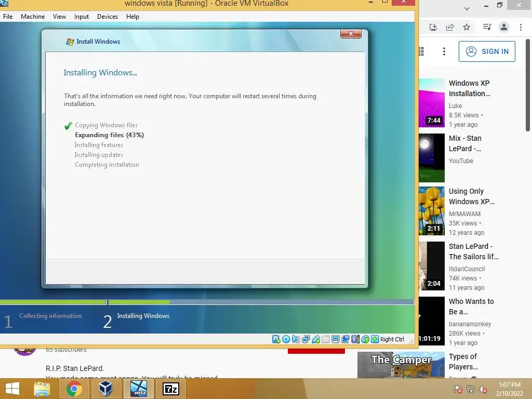The image size is (532, 399).
Task: Switch to the vista VM taskbar button
Action: coord(138,389)
